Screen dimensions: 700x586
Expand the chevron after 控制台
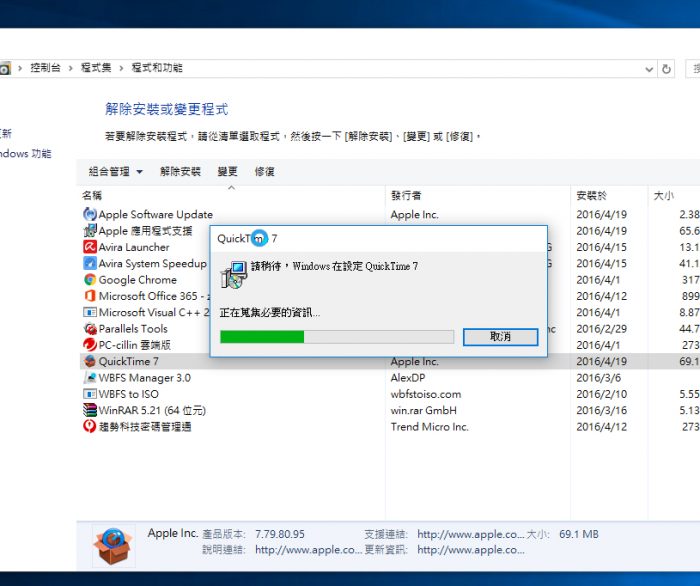(x=71, y=68)
